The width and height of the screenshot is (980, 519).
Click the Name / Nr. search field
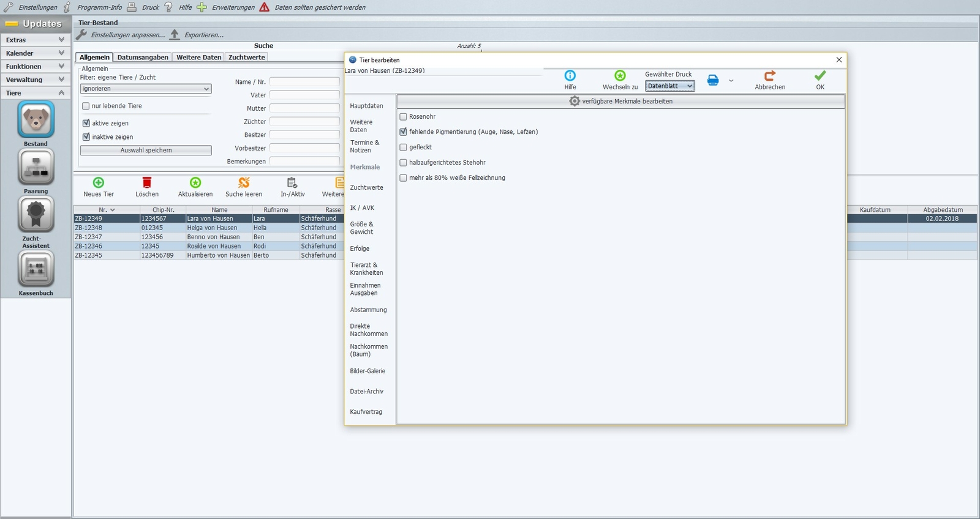(x=304, y=81)
